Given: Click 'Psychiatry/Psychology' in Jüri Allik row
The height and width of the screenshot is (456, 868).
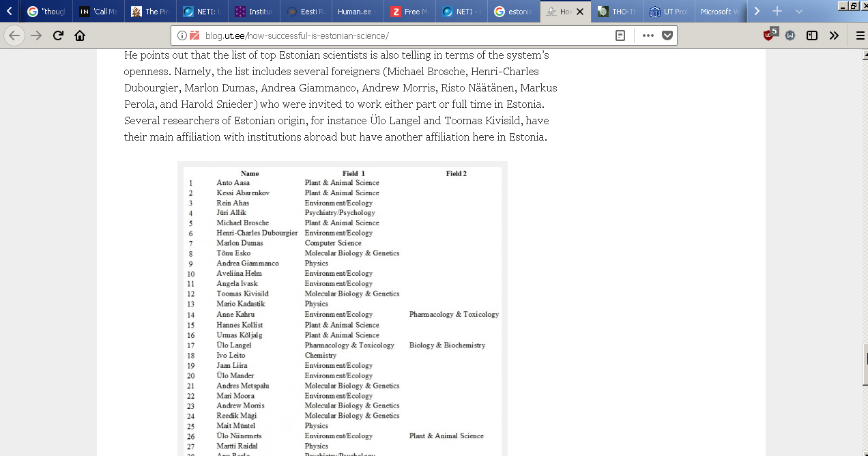Looking at the screenshot, I should click(x=340, y=213).
